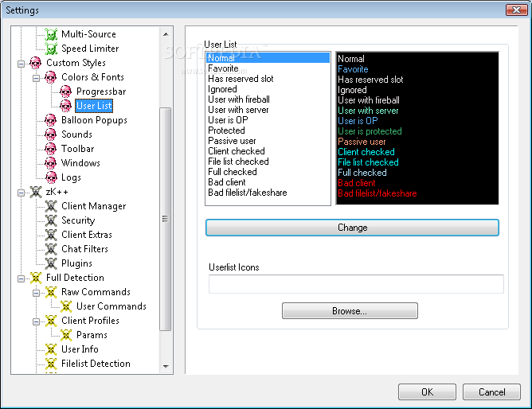The height and width of the screenshot is (409, 532).
Task: Open the User Commands settings page
Action: click(111, 306)
